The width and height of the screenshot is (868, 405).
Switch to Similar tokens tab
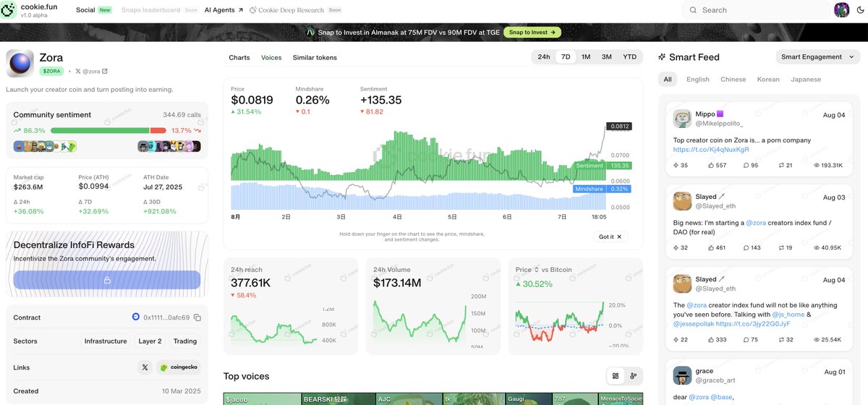click(315, 57)
